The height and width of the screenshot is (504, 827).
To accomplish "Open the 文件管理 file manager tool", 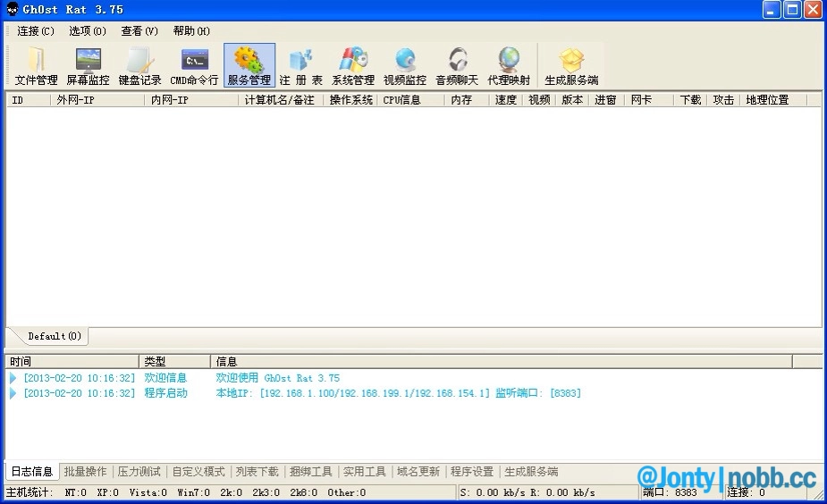I will [x=36, y=66].
